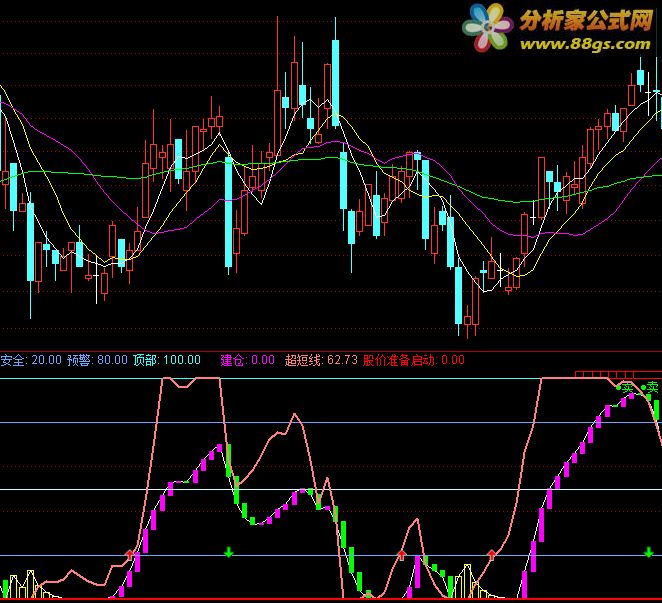
Task: Click the left green plus signal marker
Action: (228, 552)
